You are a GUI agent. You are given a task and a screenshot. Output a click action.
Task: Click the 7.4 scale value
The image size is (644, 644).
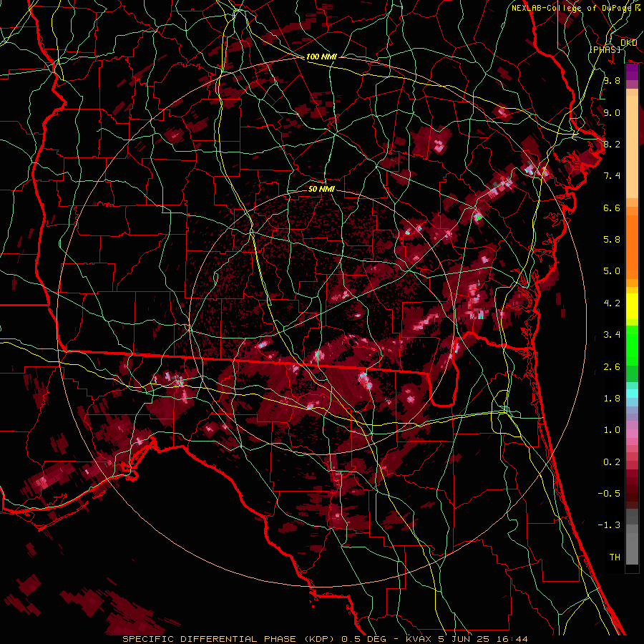coord(612,176)
